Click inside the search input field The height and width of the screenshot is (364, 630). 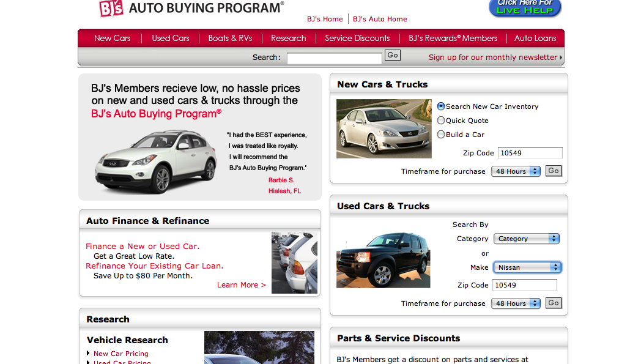coord(334,57)
